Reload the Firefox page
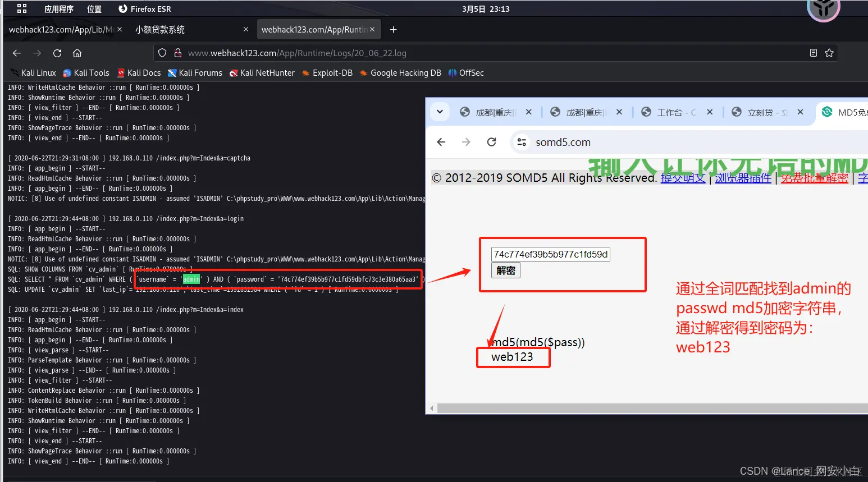The height and width of the screenshot is (482, 868). pyautogui.click(x=57, y=53)
